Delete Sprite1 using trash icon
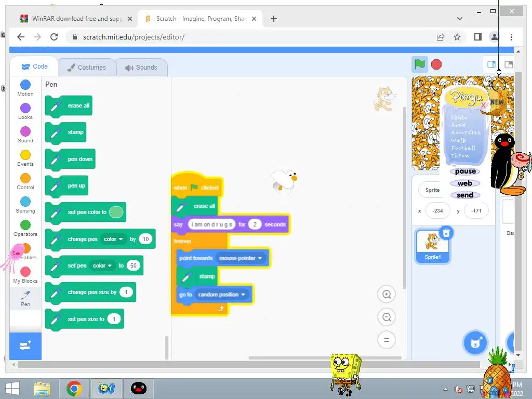Viewport: 532px width, 399px height. coord(446,233)
